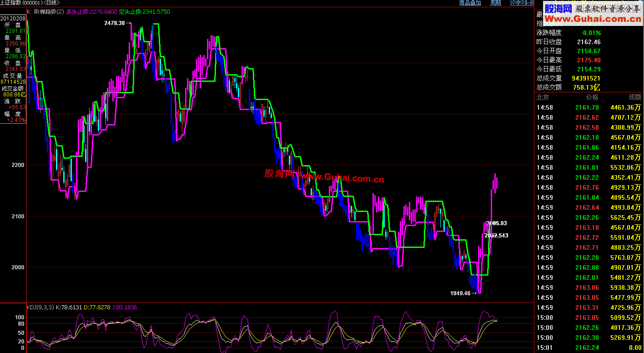Click the tick price 2162.76
This screenshot has width=644, height=353.
pyautogui.click(x=587, y=187)
